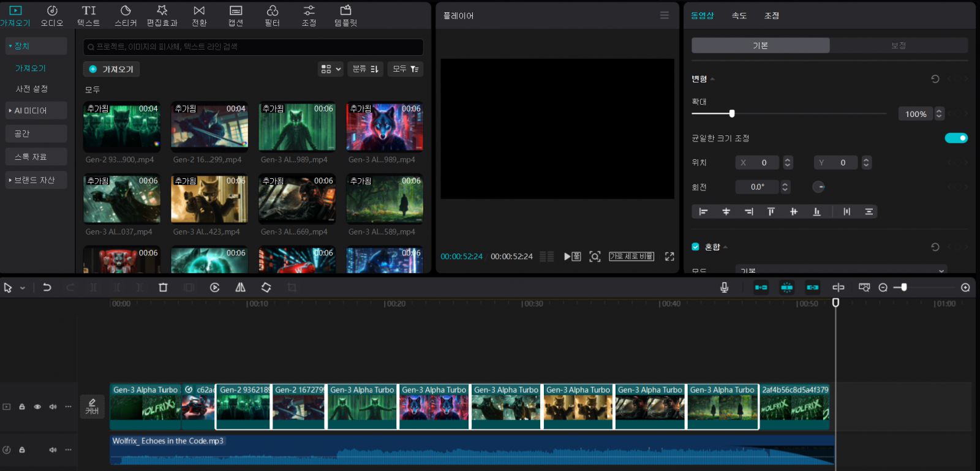Toggle player fullscreen view
980x471 pixels.
(x=669, y=257)
